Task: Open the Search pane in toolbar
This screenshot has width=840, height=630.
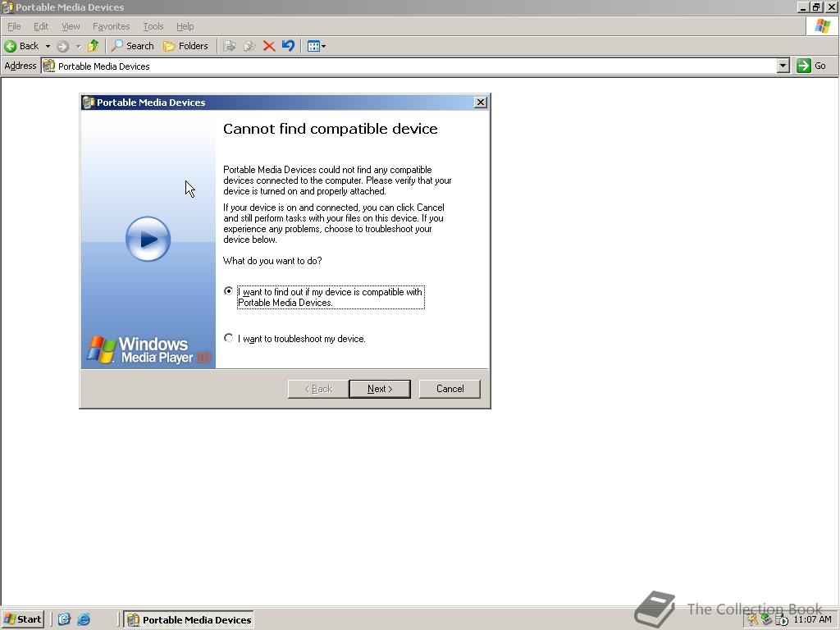Action: pos(132,46)
